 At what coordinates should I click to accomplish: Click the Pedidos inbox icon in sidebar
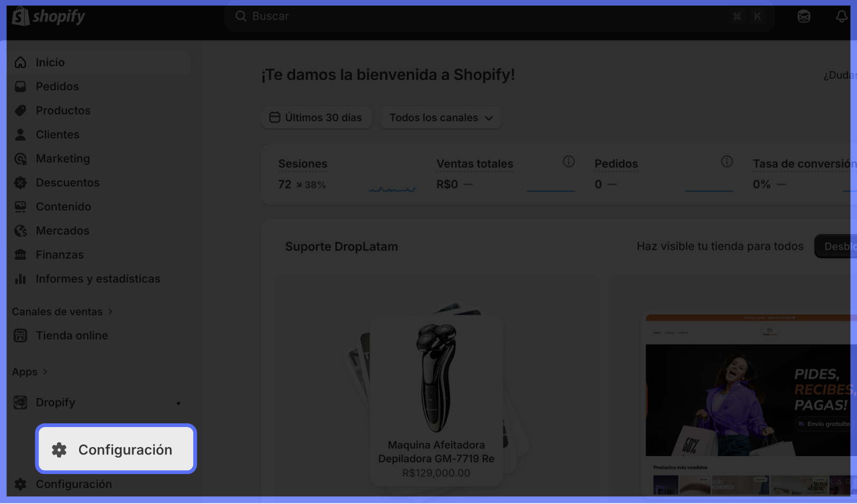[21, 86]
